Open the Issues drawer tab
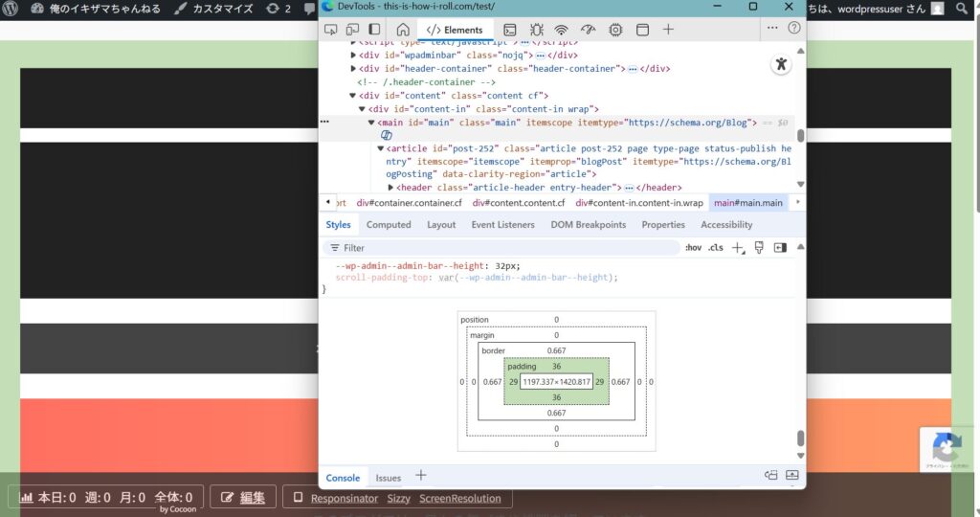Viewport: 980px width, 517px height. (x=389, y=478)
